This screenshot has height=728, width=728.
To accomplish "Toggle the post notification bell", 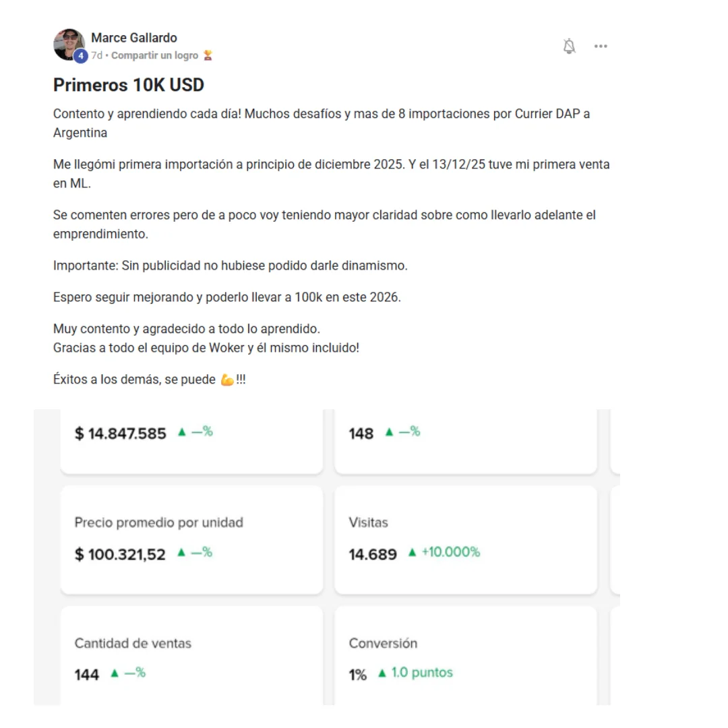I will tap(570, 46).
